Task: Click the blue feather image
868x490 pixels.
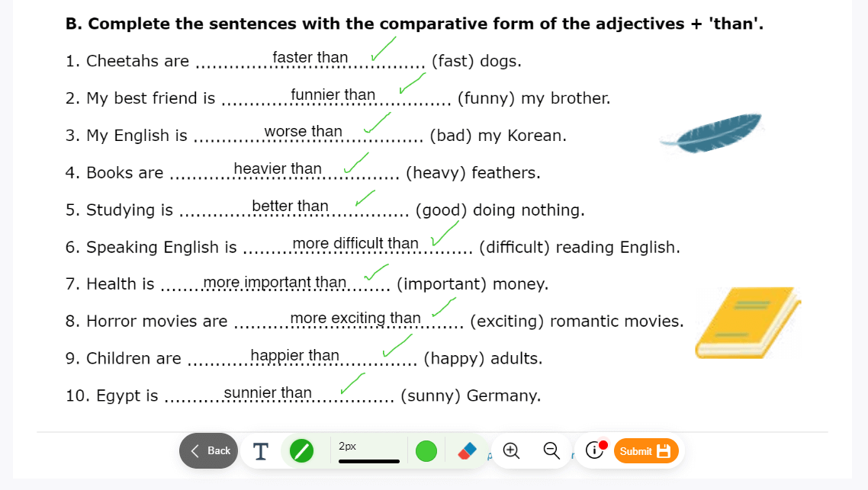Action: point(712,133)
